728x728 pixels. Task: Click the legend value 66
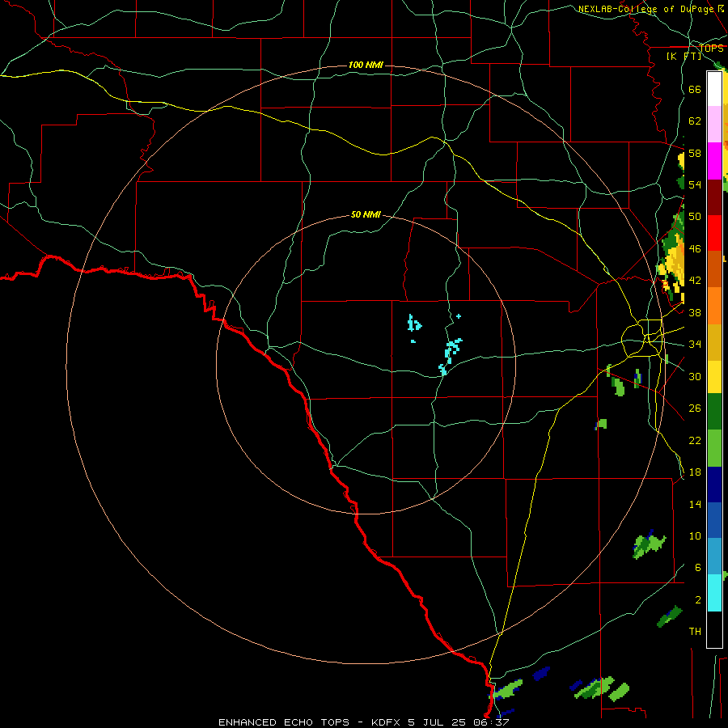pos(695,89)
